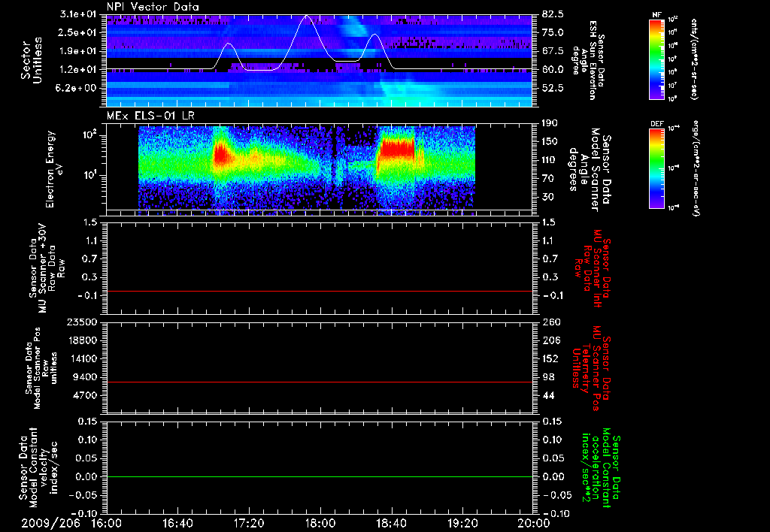Click the 75.0 sun elevation axis value
The image size is (770, 532).
(553, 32)
